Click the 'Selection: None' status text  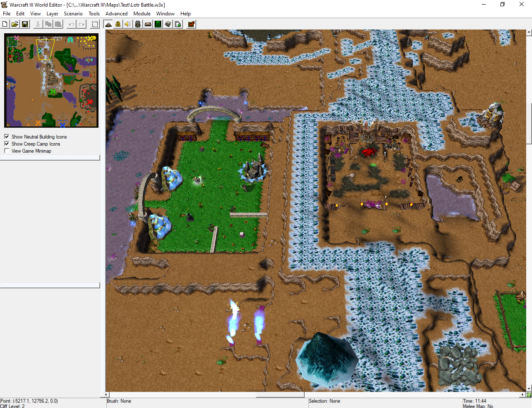tap(324, 401)
